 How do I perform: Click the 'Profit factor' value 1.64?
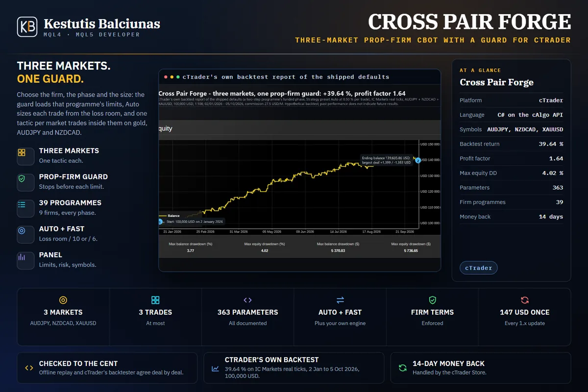point(556,159)
